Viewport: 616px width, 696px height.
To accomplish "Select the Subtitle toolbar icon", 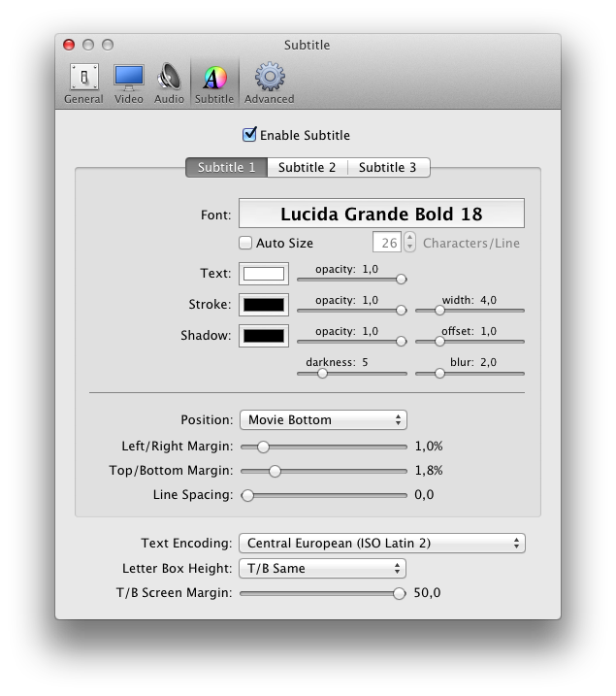I will coord(214,83).
